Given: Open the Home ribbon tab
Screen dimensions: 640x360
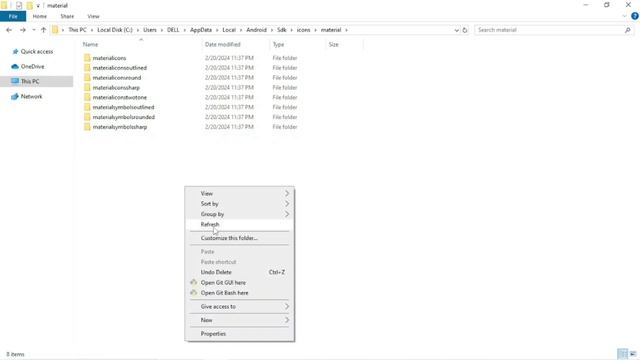Looking at the screenshot, I should tap(40, 16).
